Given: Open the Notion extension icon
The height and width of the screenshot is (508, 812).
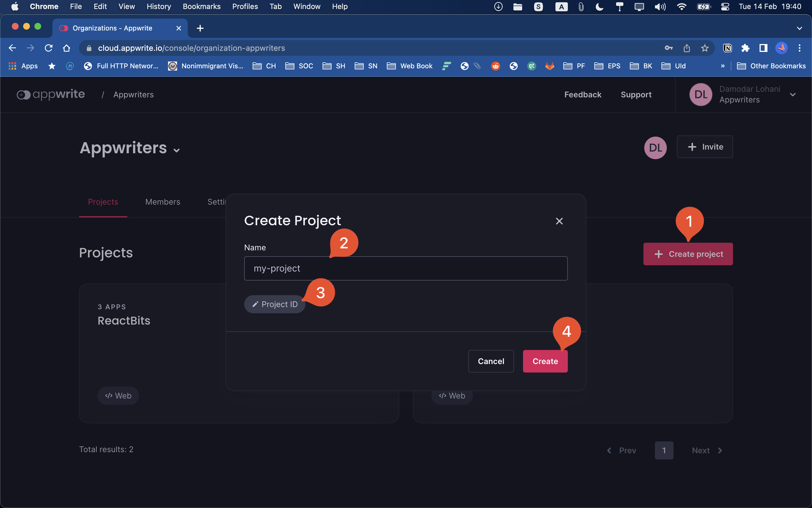Looking at the screenshot, I should [727, 48].
